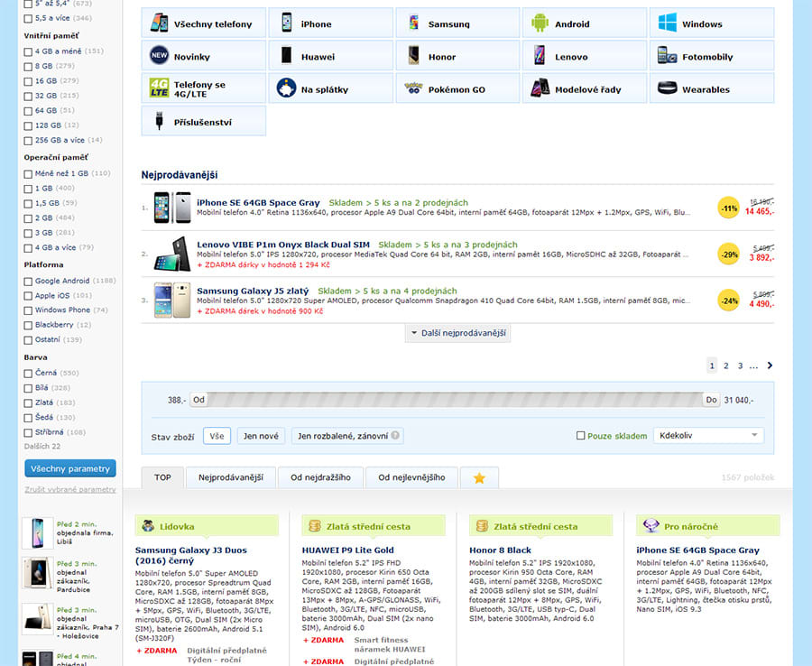Click the Do maximum price slider handle

tap(711, 400)
